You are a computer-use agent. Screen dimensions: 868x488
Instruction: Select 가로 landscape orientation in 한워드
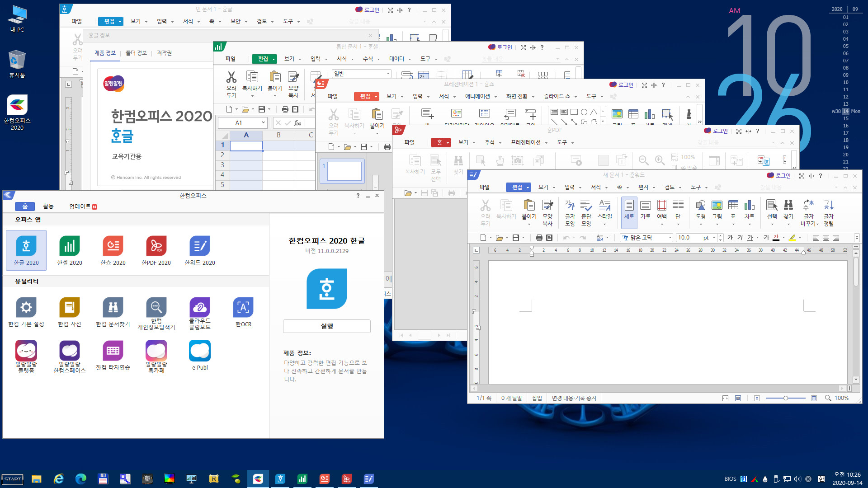click(x=646, y=210)
